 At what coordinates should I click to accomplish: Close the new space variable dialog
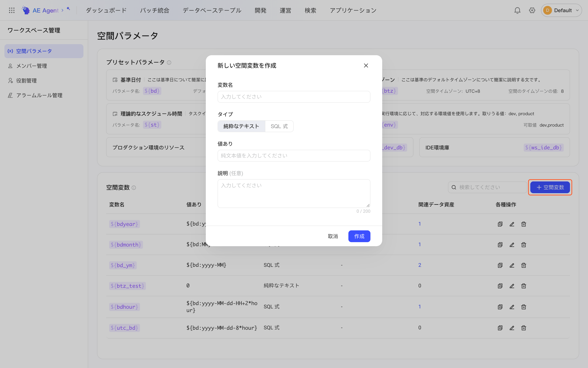coord(366,66)
